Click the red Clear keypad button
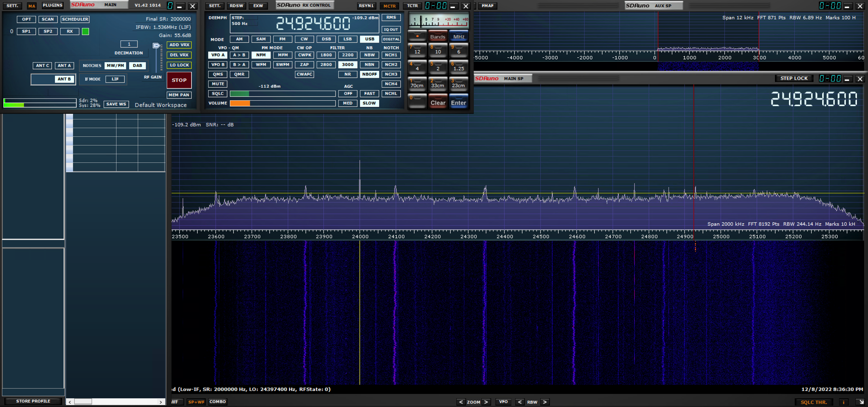This screenshot has width=868, height=407. point(438,102)
